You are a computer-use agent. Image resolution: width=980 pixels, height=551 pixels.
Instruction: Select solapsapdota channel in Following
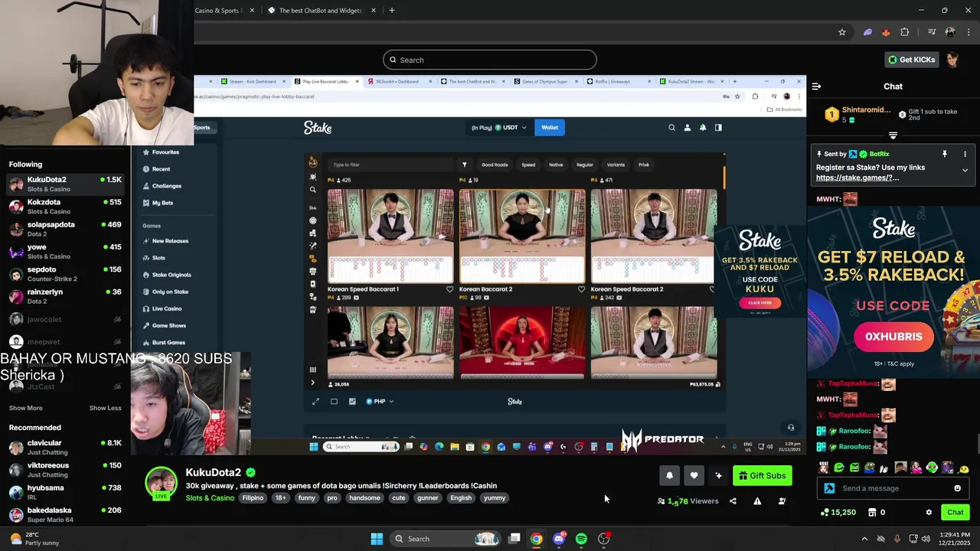(x=65, y=229)
